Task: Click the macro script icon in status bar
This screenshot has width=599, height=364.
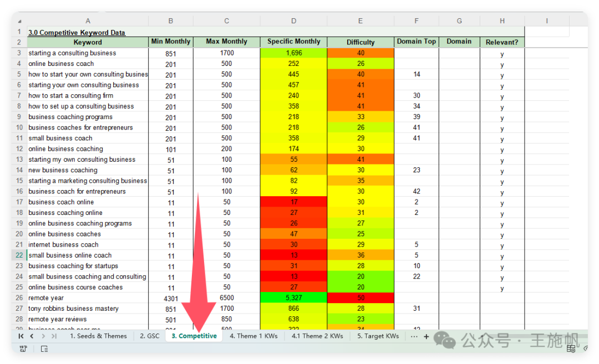Action: click(23, 348)
